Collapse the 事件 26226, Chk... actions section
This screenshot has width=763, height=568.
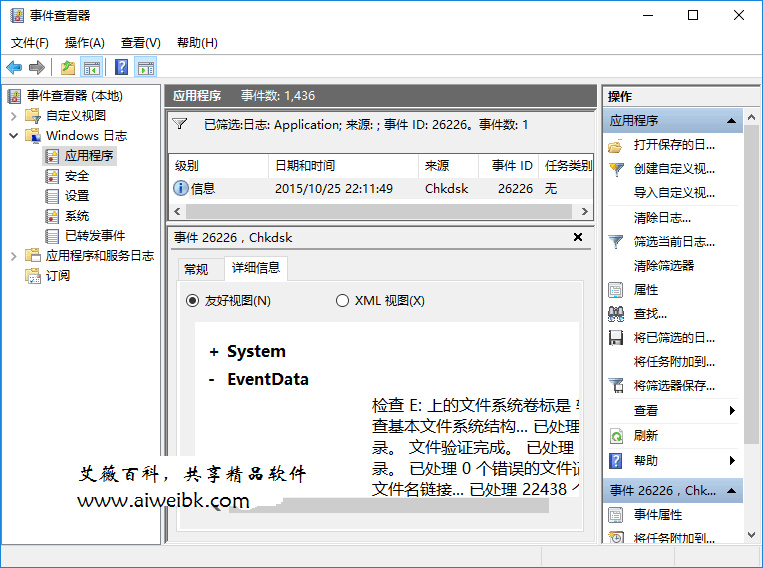pos(731,491)
